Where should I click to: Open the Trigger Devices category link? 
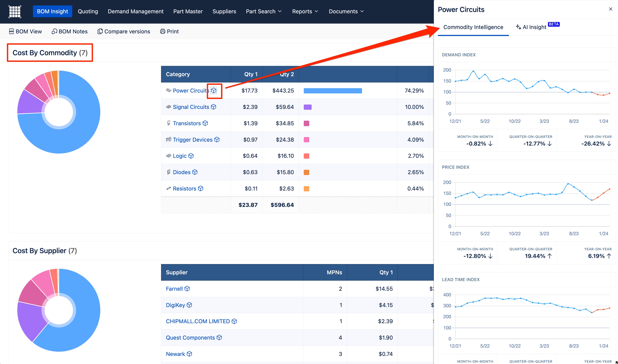tap(192, 140)
